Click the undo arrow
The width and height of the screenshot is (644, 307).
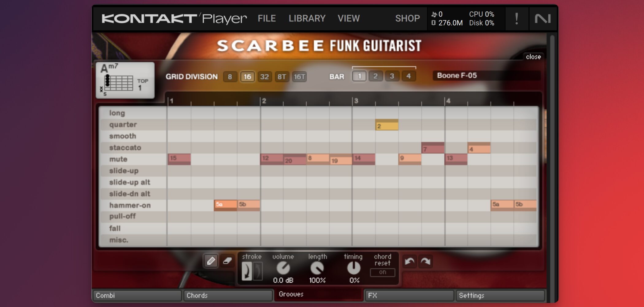(409, 262)
